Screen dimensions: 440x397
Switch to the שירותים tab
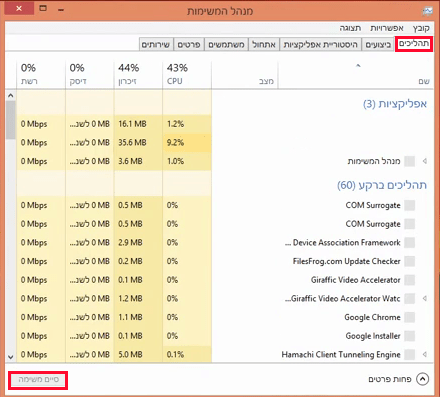[156, 44]
